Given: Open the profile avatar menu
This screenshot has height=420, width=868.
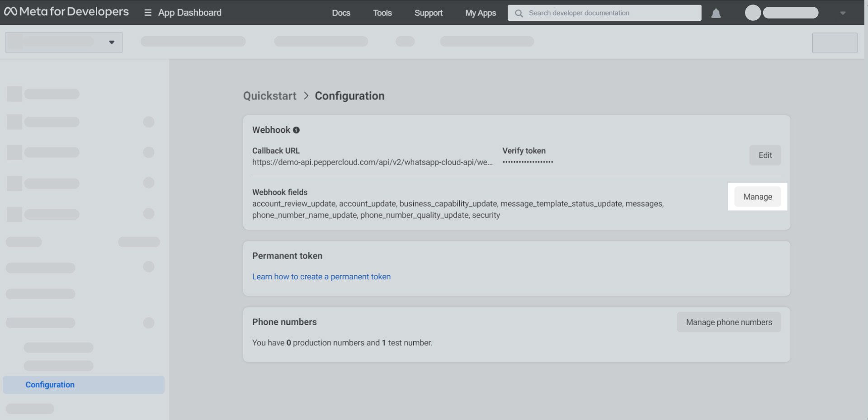Looking at the screenshot, I should [x=753, y=13].
